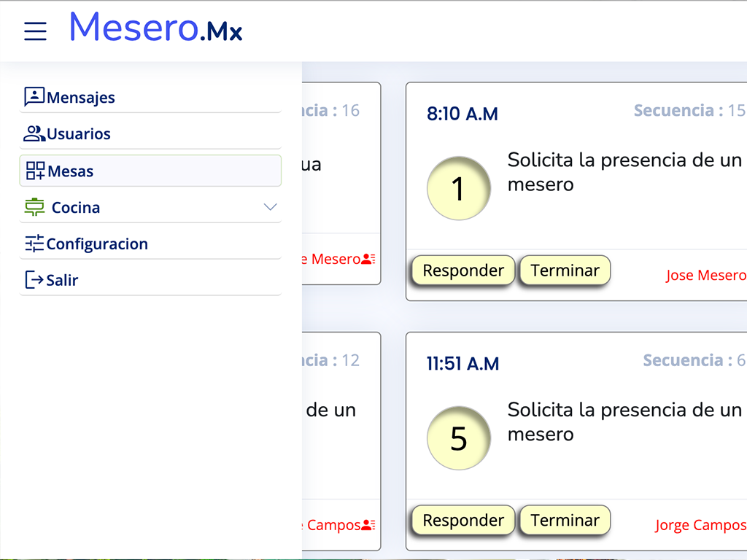Click the red user icon beside Campos

[368, 525]
